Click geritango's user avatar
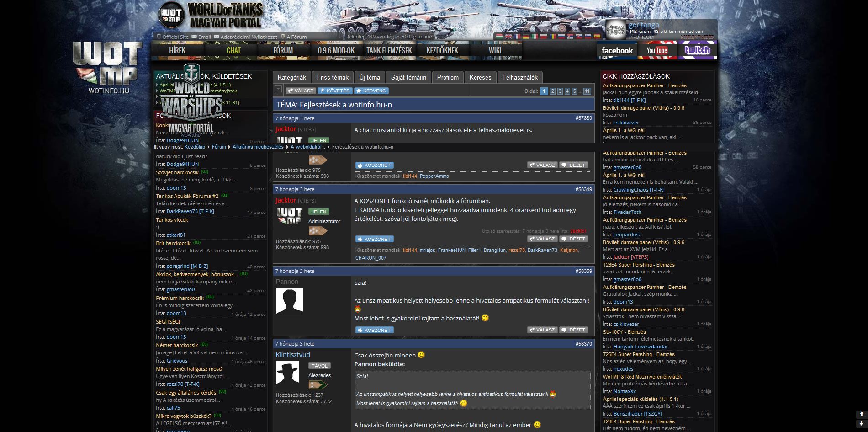 pos(616,30)
